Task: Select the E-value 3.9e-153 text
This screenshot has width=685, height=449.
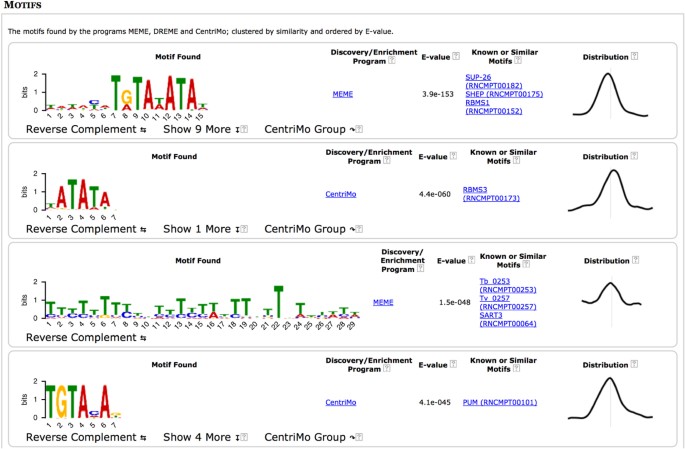Action: coord(438,94)
